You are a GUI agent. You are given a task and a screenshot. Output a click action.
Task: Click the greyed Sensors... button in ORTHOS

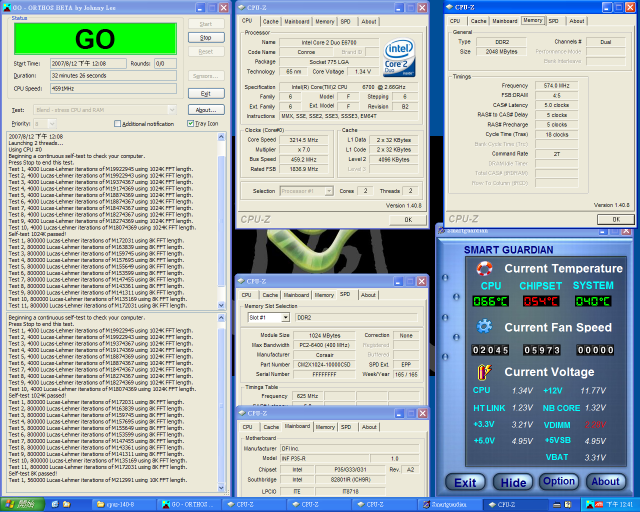[206, 76]
